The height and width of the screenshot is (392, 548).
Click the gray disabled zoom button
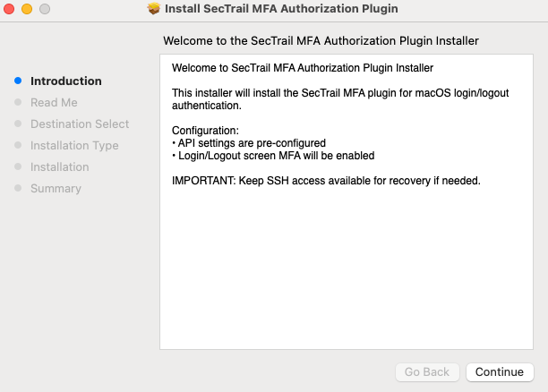coord(45,9)
